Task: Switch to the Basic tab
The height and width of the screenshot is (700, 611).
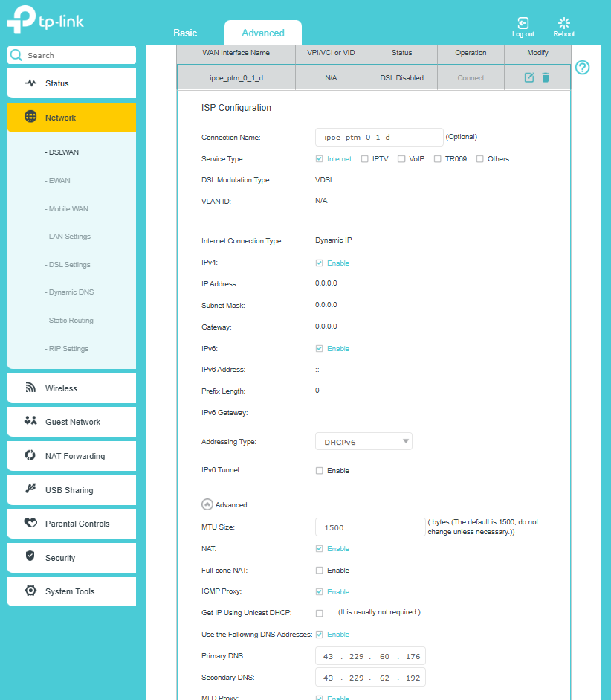Action: 185,33
